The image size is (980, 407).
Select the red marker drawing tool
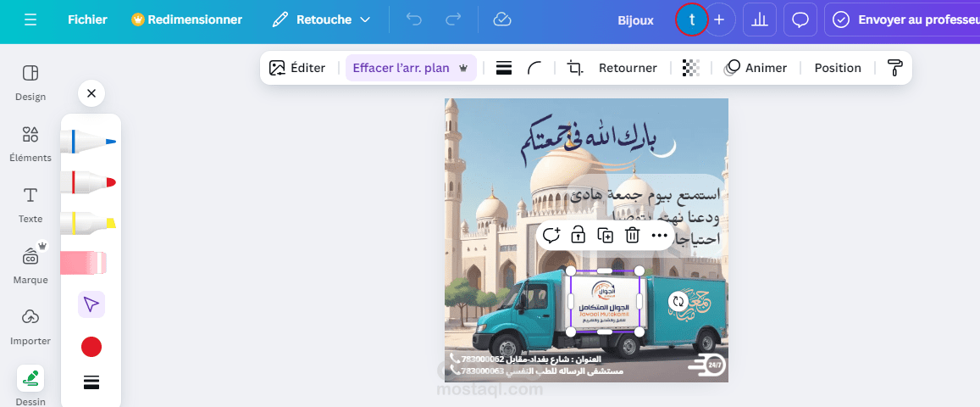[88, 182]
